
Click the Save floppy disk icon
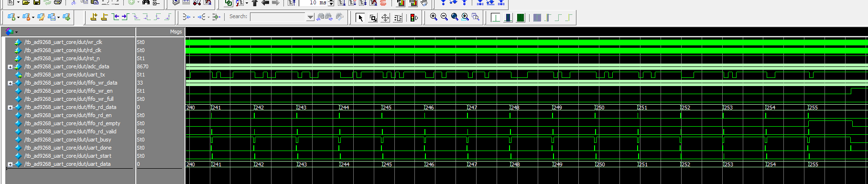37,2
